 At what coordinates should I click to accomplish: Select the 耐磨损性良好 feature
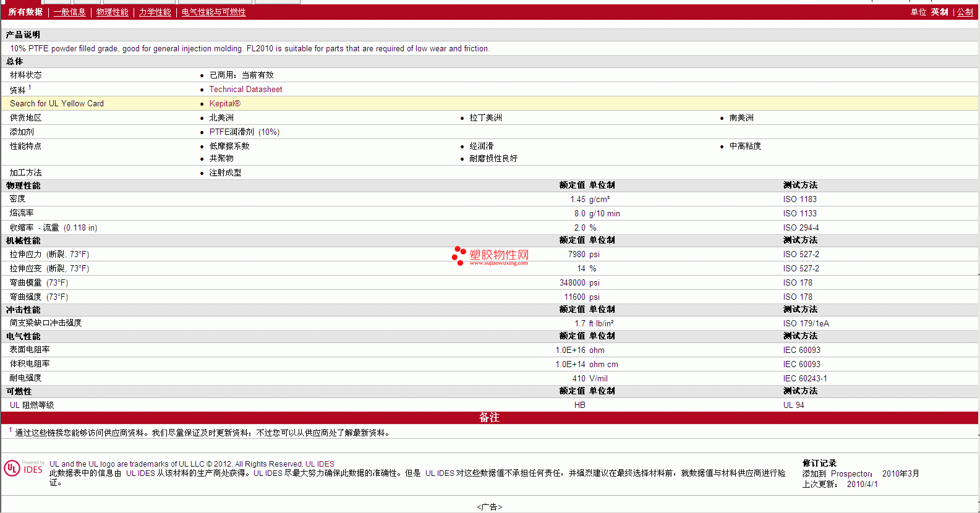coord(493,158)
